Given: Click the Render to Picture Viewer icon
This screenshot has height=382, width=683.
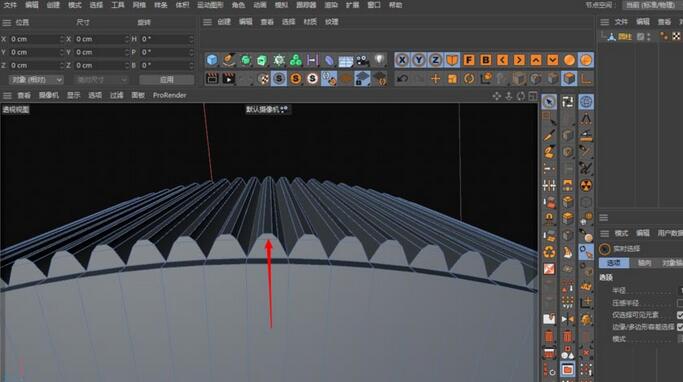Looking at the screenshot, I should (229, 78).
